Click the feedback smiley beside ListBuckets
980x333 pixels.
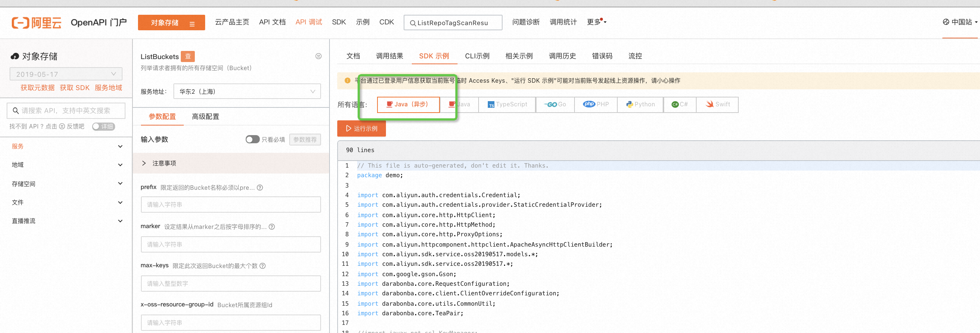[318, 56]
